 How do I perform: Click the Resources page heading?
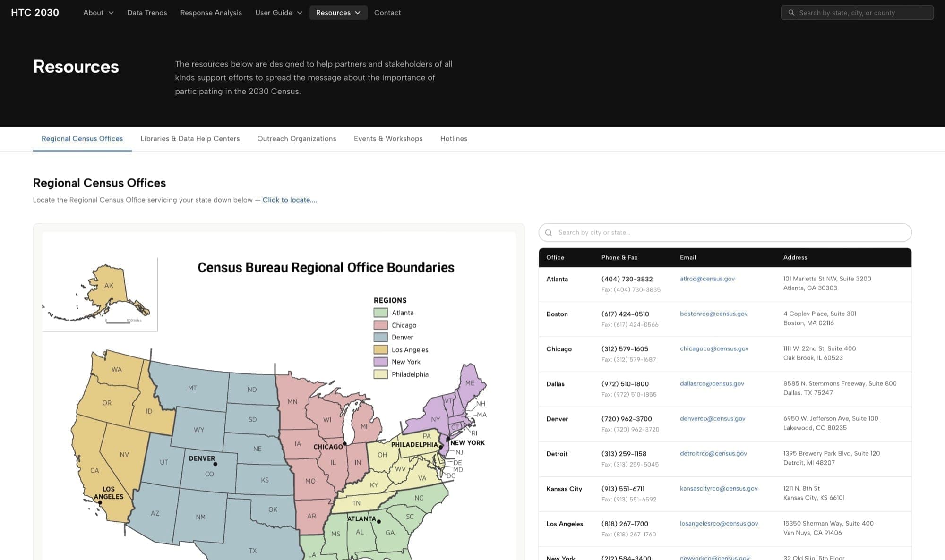(x=76, y=67)
